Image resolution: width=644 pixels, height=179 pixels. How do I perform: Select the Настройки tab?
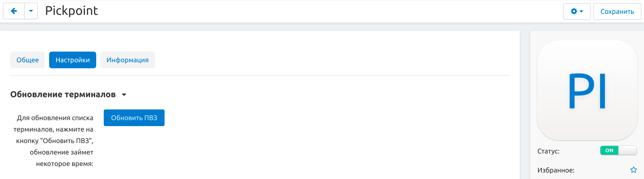point(73,60)
